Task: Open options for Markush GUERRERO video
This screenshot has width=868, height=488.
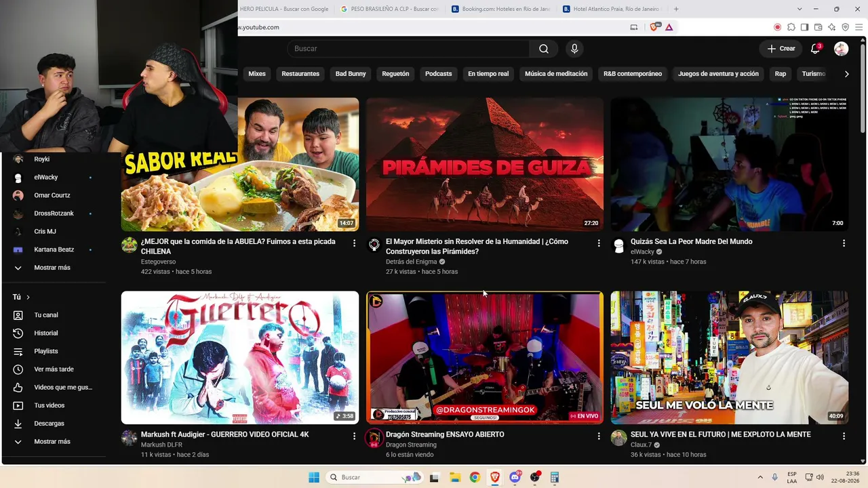Action: pos(354,436)
